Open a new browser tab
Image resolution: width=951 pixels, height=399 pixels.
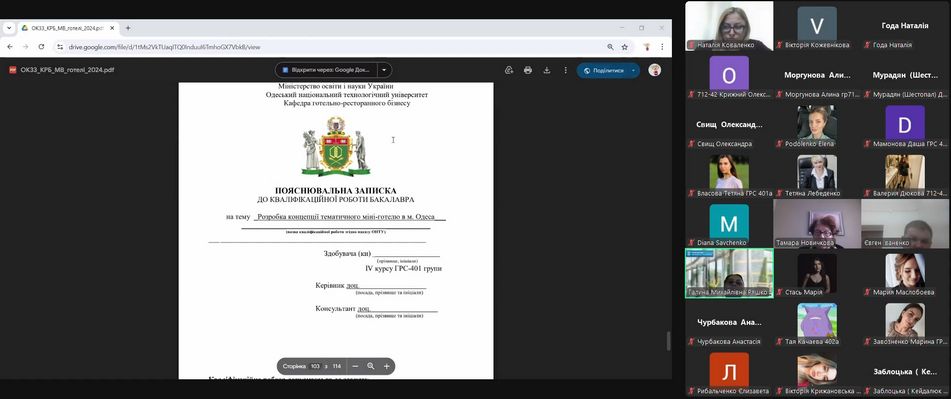point(128,28)
